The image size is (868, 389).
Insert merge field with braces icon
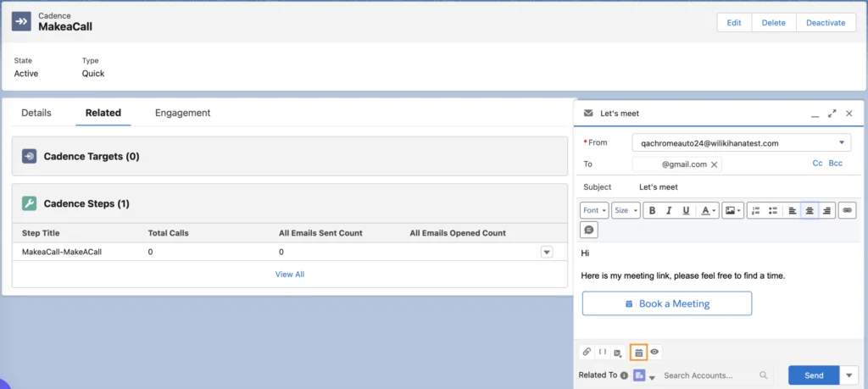pos(603,352)
